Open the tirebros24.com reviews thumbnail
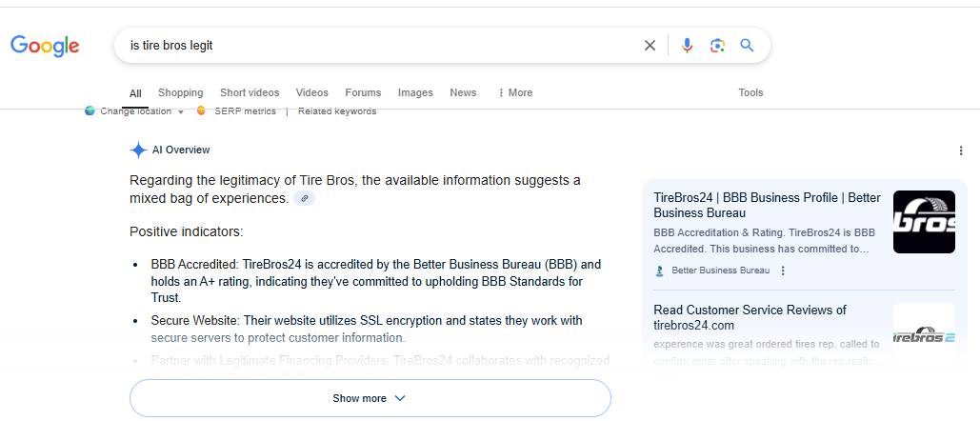The height and width of the screenshot is (421, 980). [924, 334]
